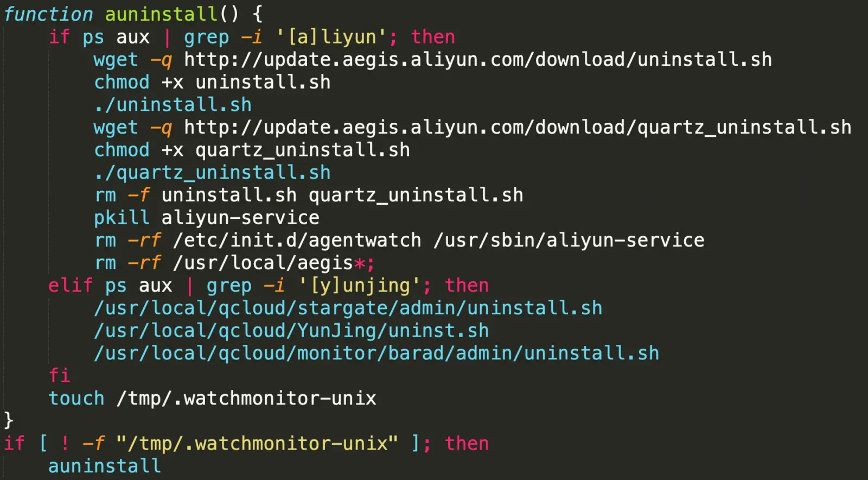868x480 pixels.
Task: Click the auninstall call on last line
Action: click(x=105, y=466)
